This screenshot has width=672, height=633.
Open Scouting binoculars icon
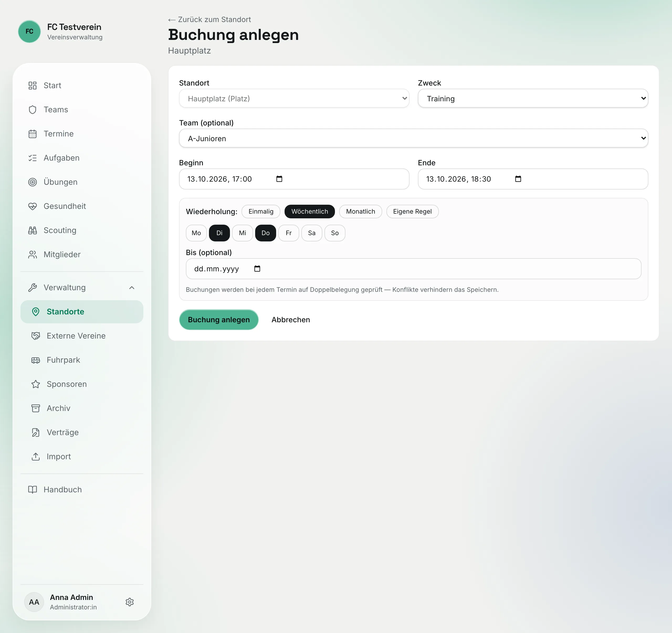pos(33,230)
